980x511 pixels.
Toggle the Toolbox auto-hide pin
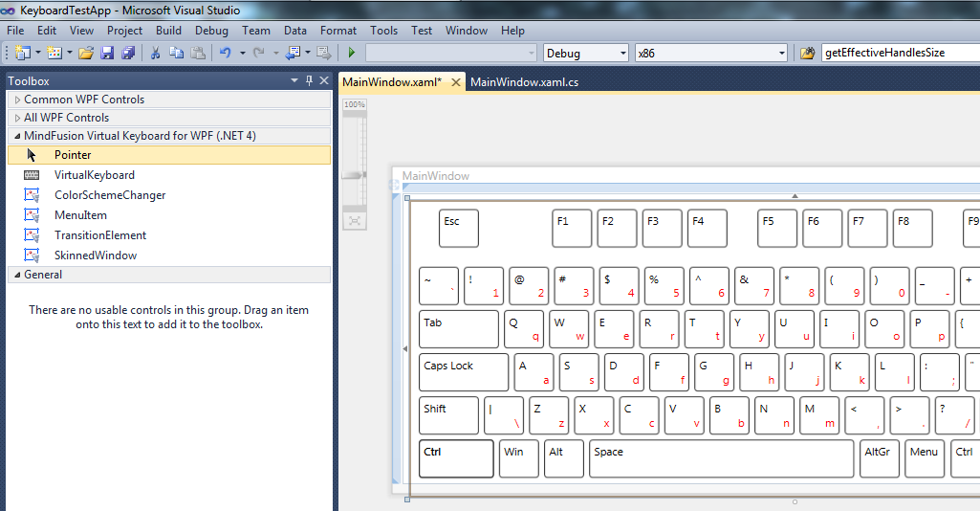coord(309,81)
